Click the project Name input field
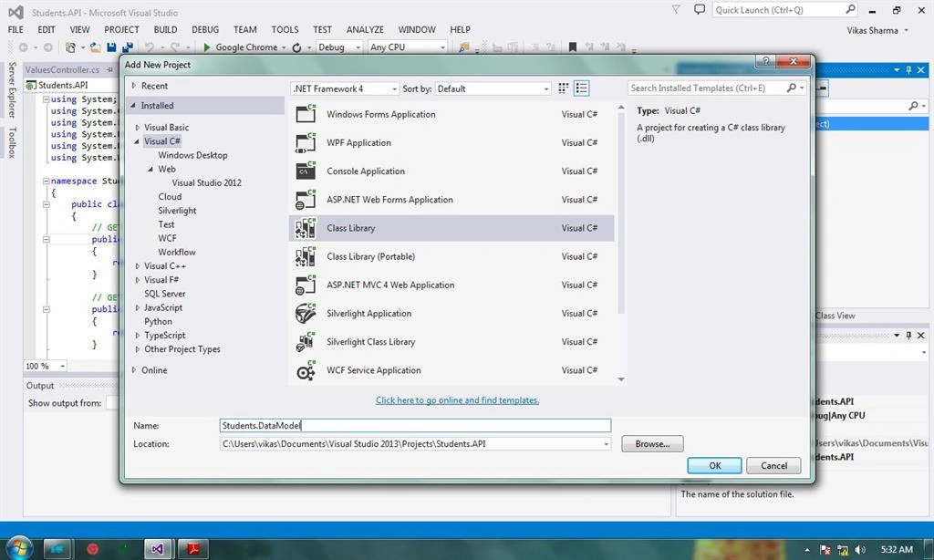Image resolution: width=934 pixels, height=560 pixels. (415, 425)
